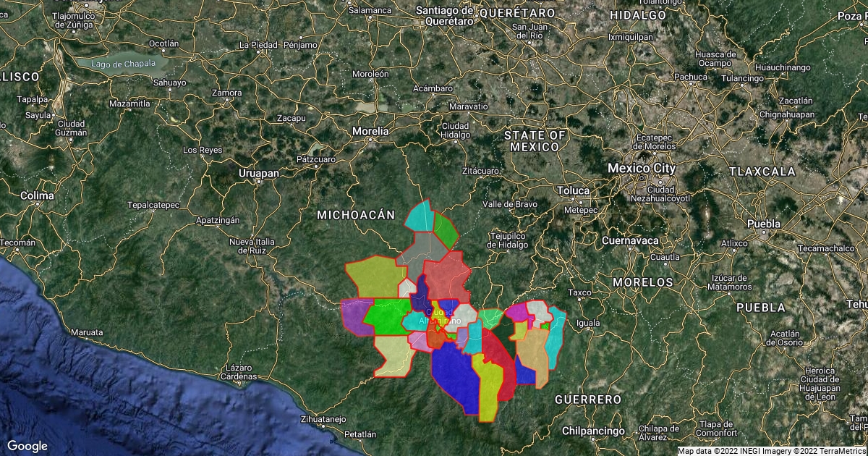Click the Morelia city label
This screenshot has height=456, width=868.
pyautogui.click(x=370, y=131)
